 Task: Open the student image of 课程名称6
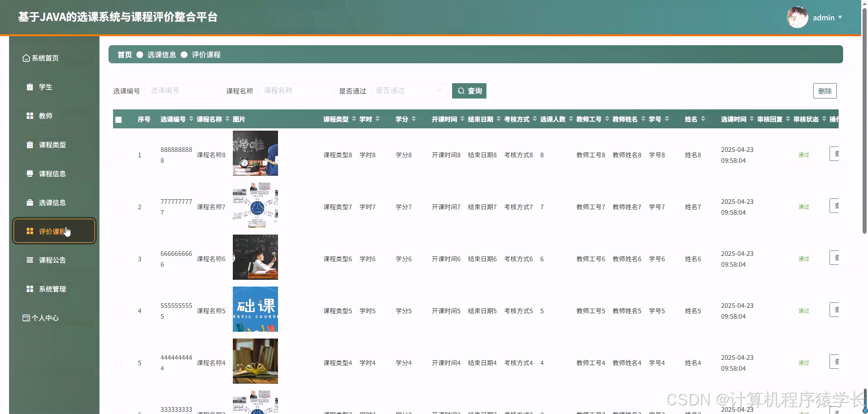[255, 257]
